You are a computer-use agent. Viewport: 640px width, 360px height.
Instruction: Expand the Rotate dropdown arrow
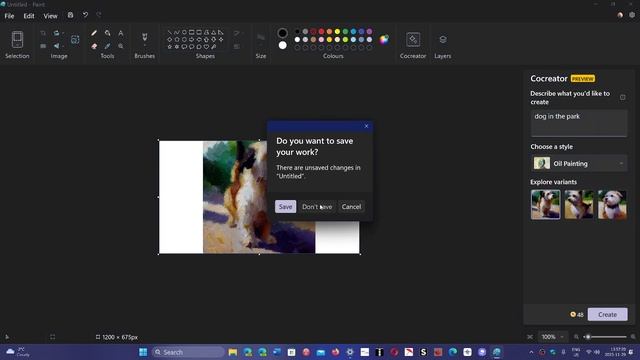(63, 33)
